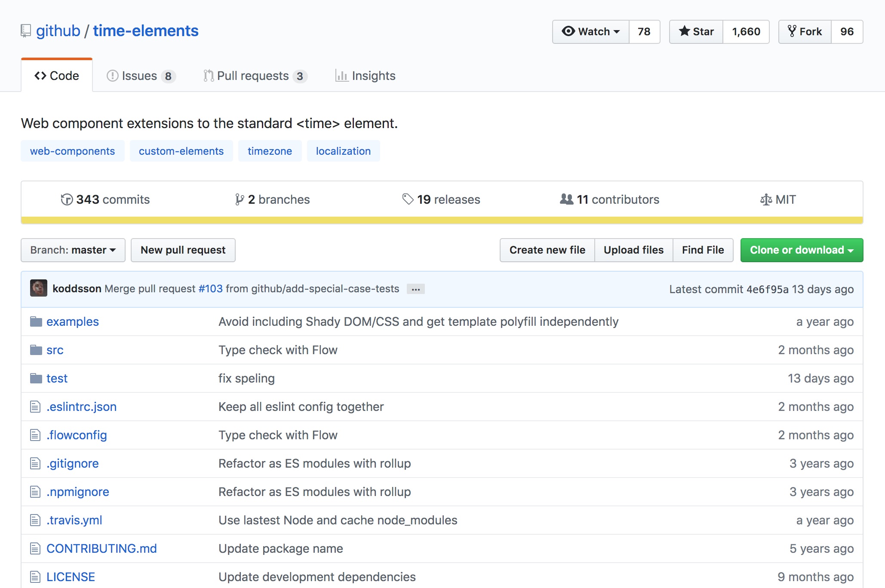Switch to the Code tab
This screenshot has width=885, height=588.
[x=57, y=76]
